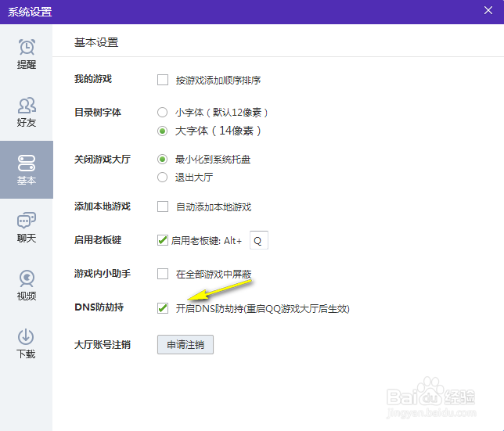The width and height of the screenshot is (504, 431).
Task: Choose 最小化到系统托盘 radio option
Action: click(162, 160)
